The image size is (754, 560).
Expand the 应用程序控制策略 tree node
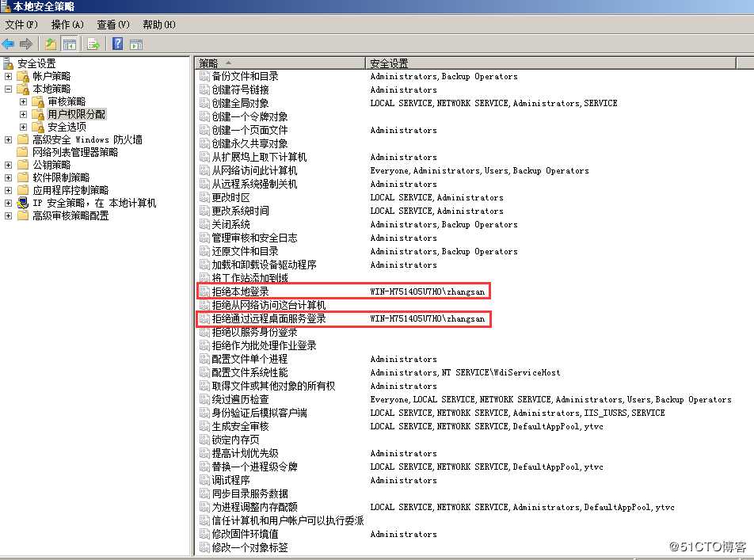[8, 190]
